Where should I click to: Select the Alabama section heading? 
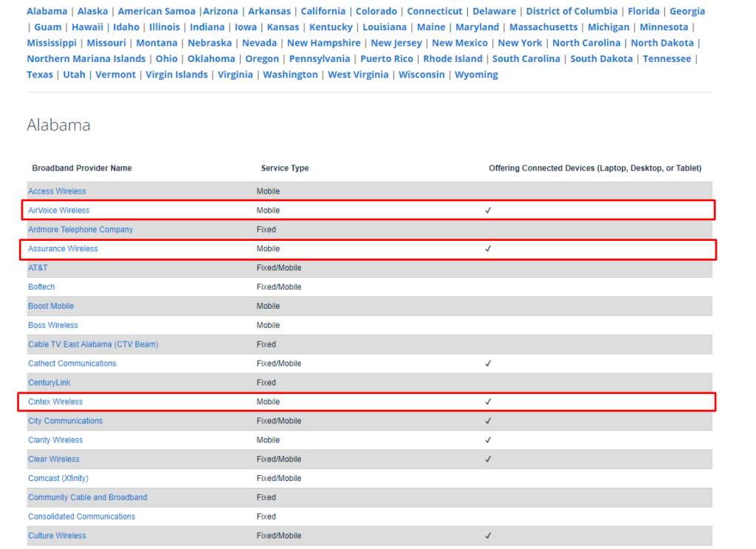[58, 125]
